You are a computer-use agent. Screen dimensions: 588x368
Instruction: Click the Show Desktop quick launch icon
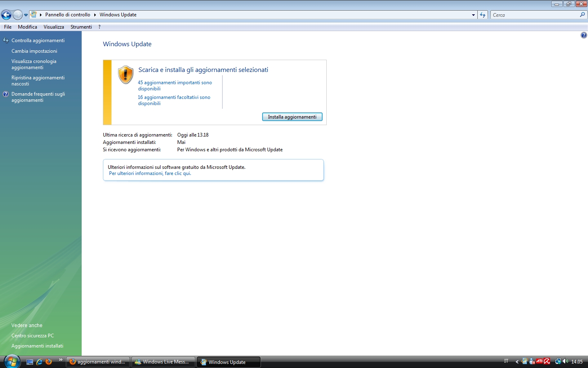click(x=30, y=362)
